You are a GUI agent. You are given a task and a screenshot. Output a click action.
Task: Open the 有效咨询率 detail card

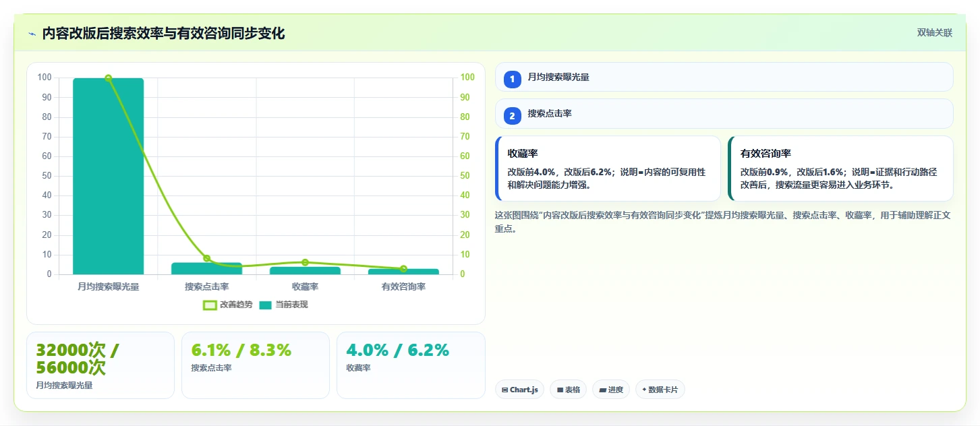coord(840,169)
